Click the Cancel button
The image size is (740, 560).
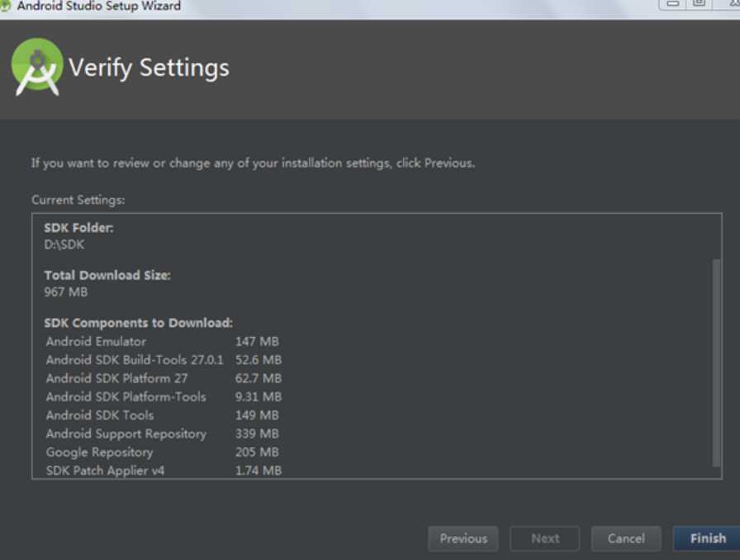pos(626,539)
